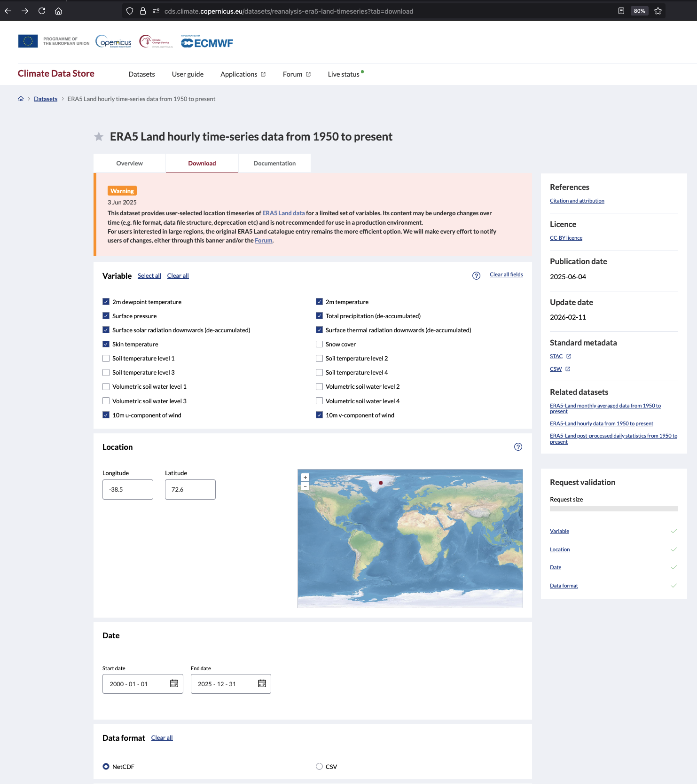
Task: Open the Citation and attribution link
Action: click(577, 201)
